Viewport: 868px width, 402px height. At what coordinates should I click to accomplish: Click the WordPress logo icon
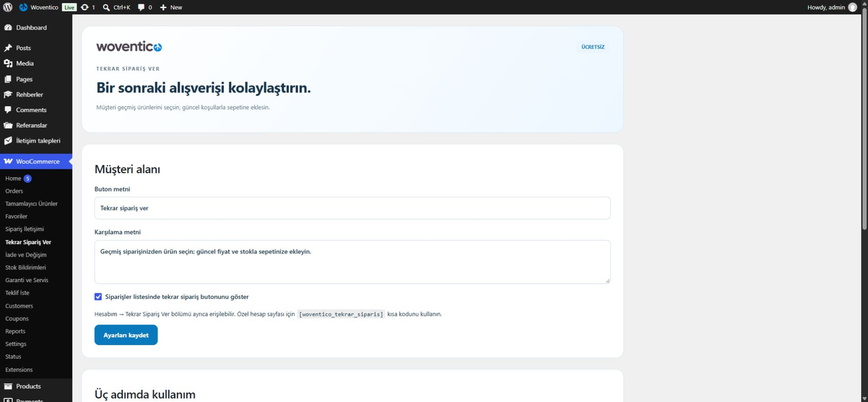(7, 7)
